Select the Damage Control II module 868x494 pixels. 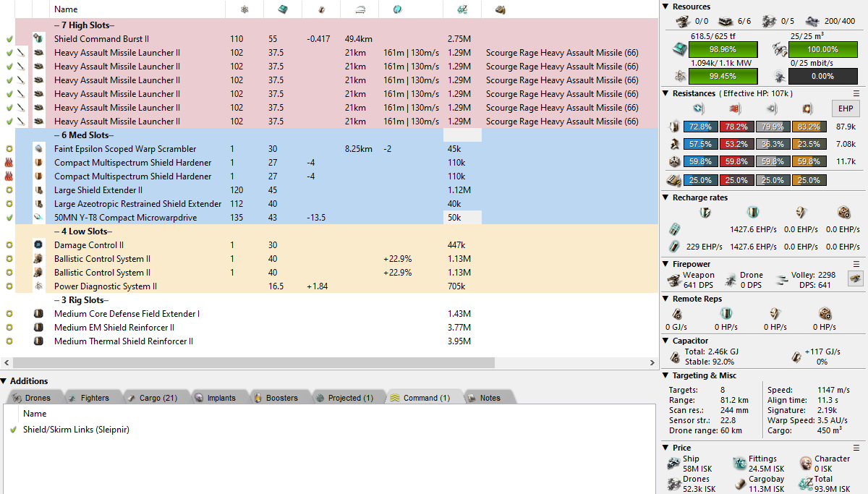(x=89, y=245)
